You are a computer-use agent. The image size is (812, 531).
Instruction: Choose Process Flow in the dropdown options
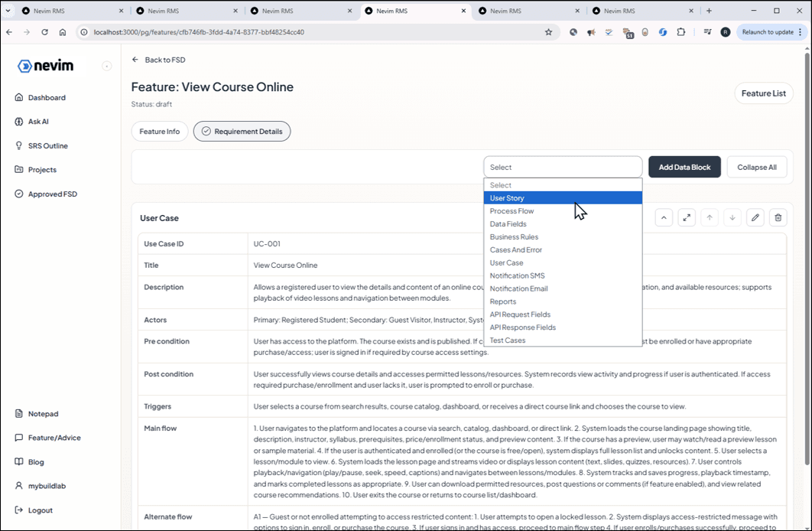(512, 210)
